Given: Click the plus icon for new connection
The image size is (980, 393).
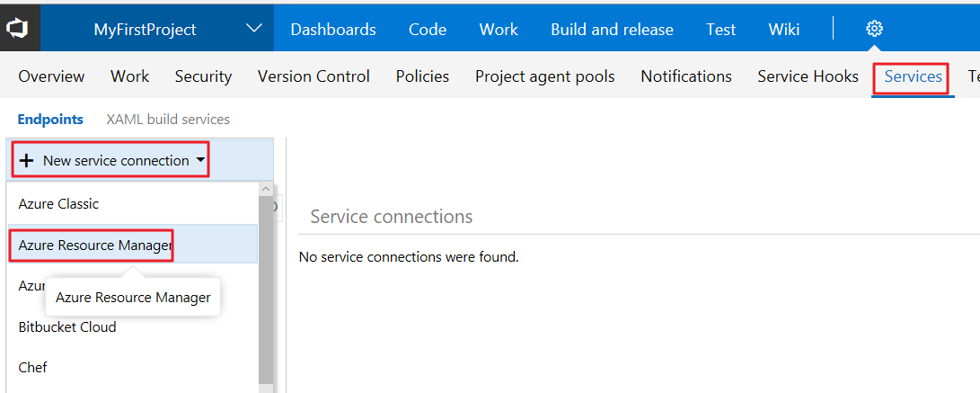Looking at the screenshot, I should pos(27,161).
